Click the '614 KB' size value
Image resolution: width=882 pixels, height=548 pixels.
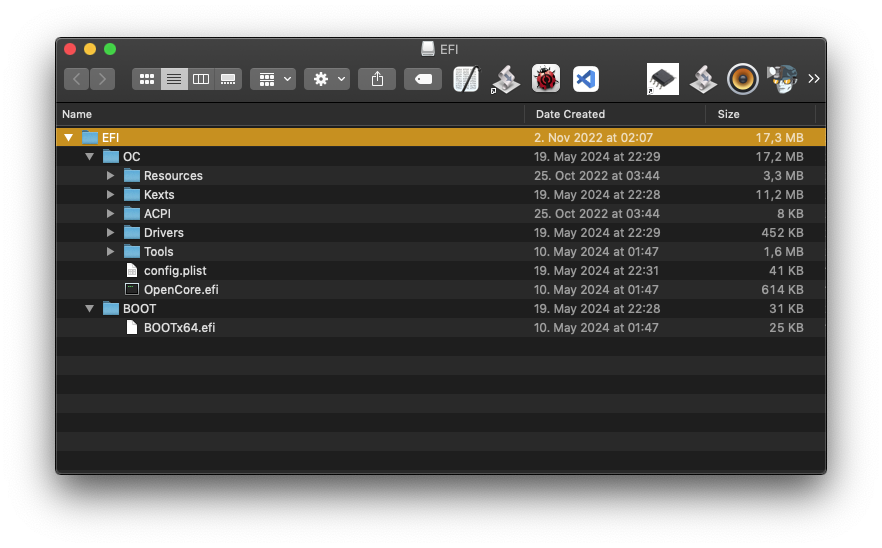coord(782,290)
